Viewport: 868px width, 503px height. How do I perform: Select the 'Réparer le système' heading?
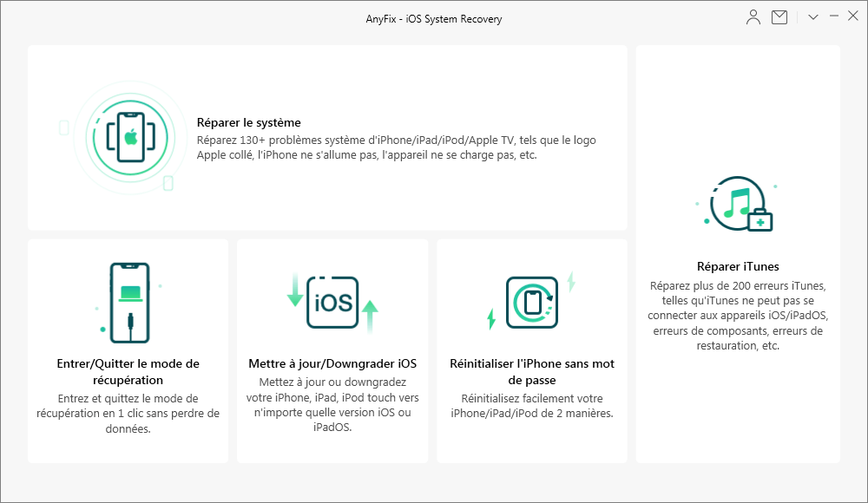(249, 122)
